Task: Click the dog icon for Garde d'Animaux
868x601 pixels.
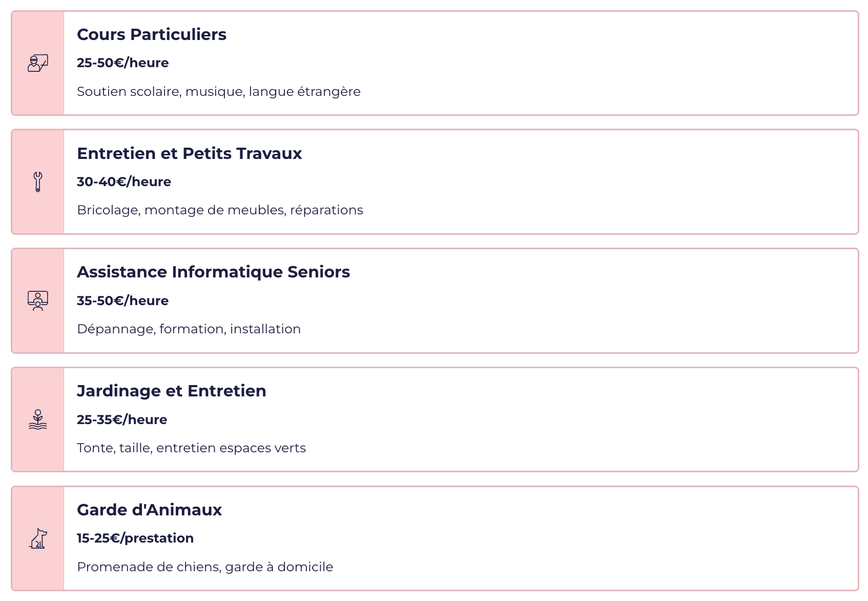Action: click(38, 538)
